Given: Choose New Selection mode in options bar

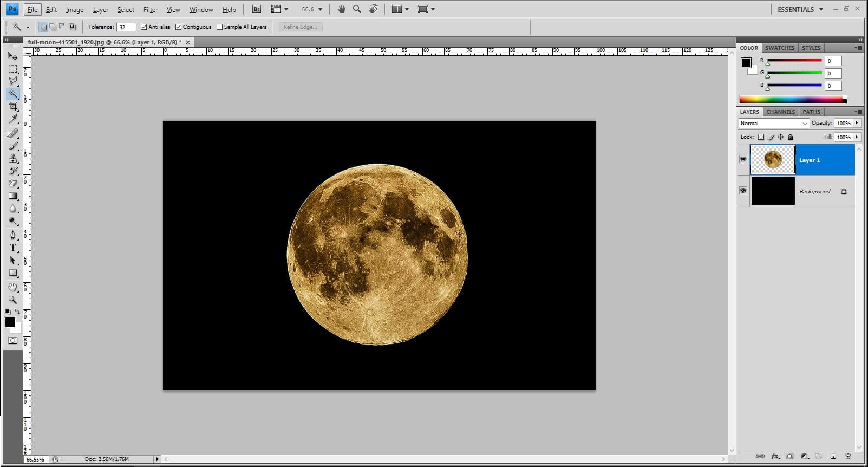Looking at the screenshot, I should [x=43, y=27].
